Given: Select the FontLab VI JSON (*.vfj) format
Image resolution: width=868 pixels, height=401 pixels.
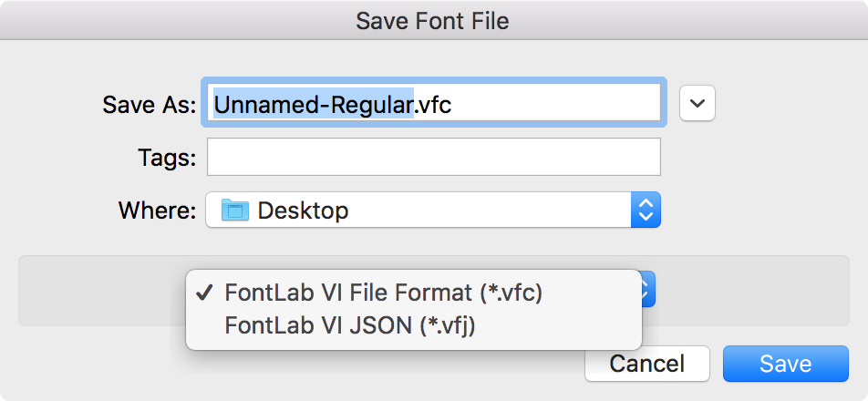Looking at the screenshot, I should [x=350, y=326].
